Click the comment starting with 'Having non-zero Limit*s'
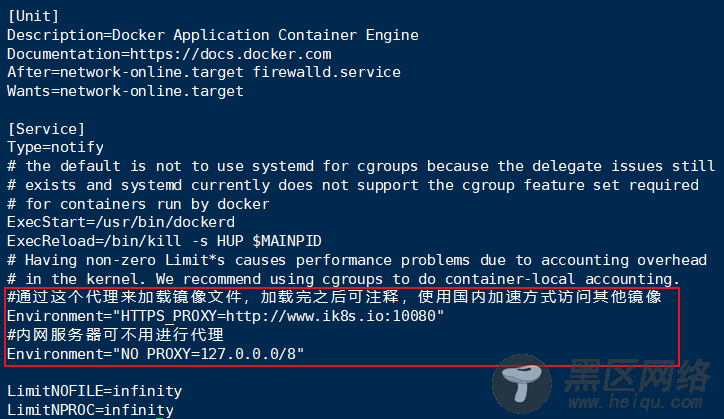The image size is (724, 419). pos(357,260)
